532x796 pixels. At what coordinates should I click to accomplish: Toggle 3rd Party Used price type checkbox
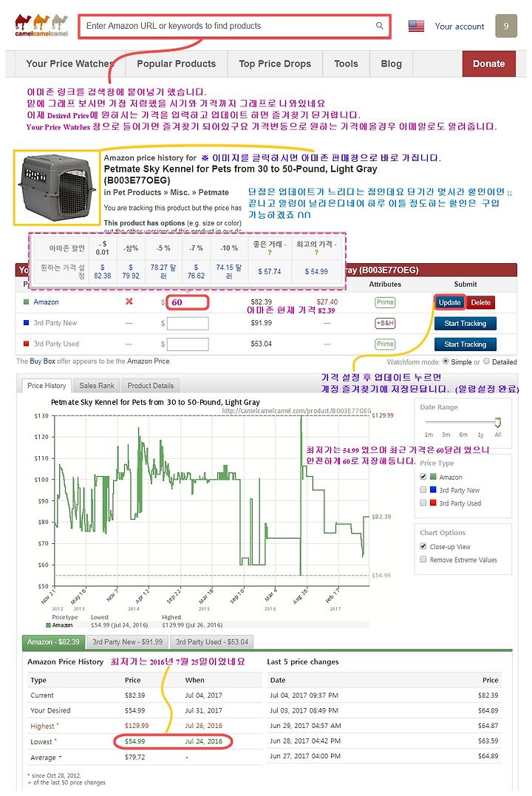pos(423,503)
